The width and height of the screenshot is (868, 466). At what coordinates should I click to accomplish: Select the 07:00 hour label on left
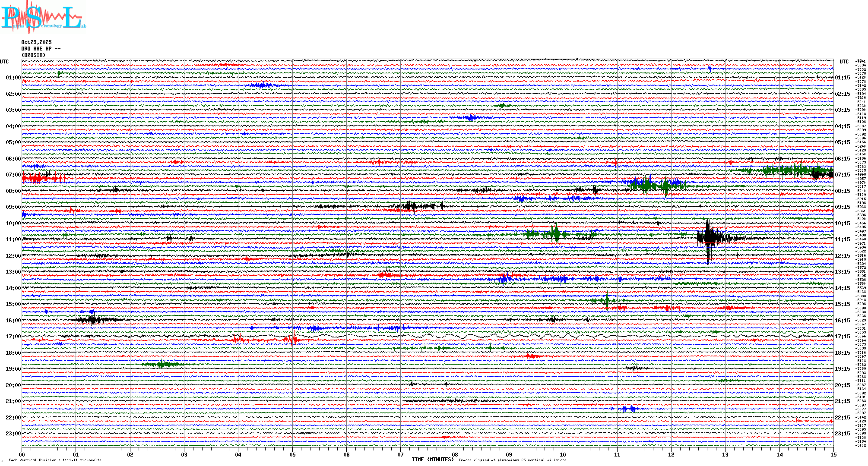13,175
